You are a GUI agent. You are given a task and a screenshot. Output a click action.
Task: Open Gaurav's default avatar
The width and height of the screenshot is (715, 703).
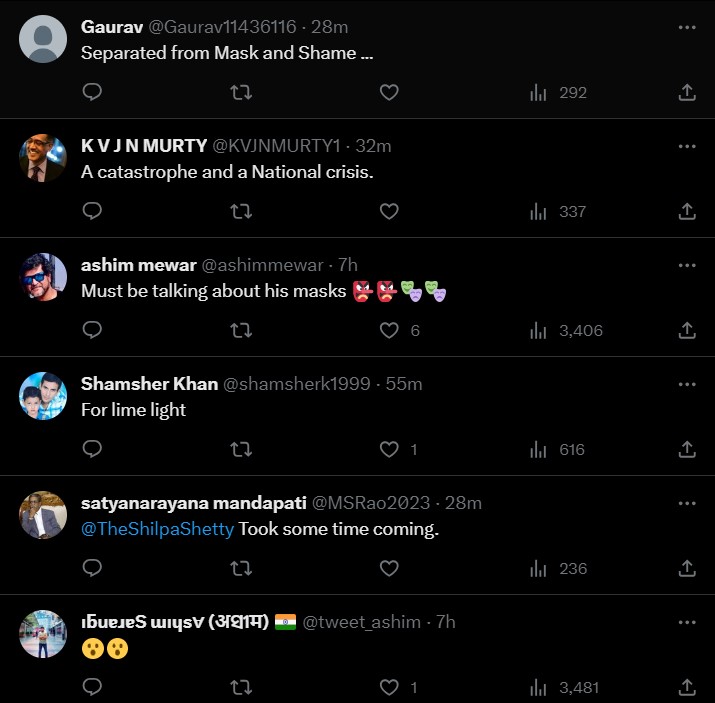43,40
